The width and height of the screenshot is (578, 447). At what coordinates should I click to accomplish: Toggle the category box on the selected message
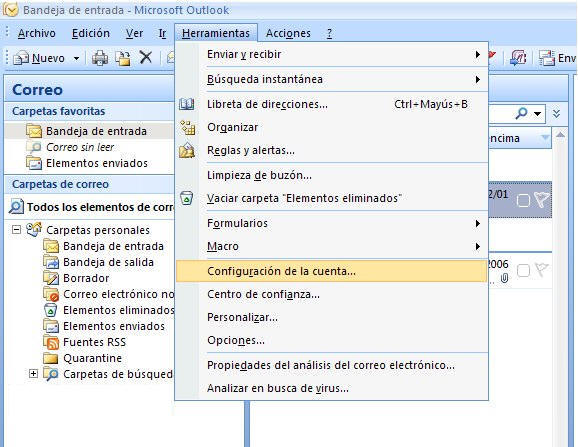pos(523,201)
